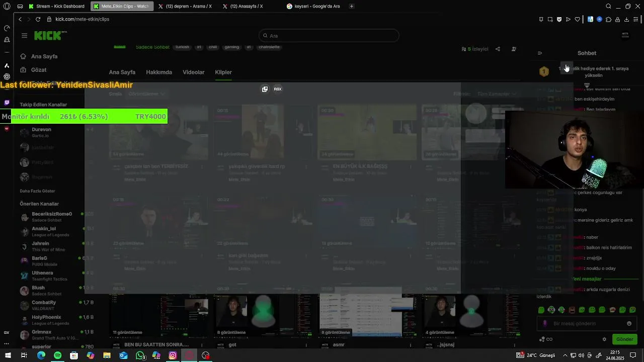644x362 pixels.
Task: Open the volume control in system tray
Action: (582, 355)
